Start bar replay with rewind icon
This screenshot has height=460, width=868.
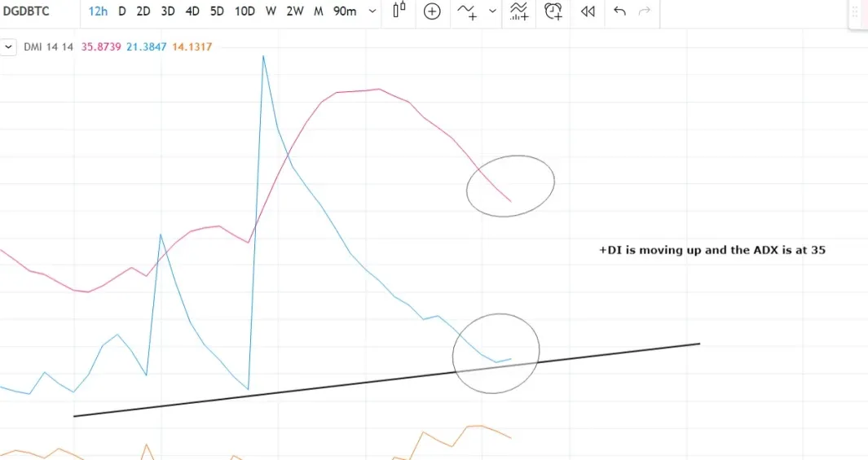[x=588, y=11]
